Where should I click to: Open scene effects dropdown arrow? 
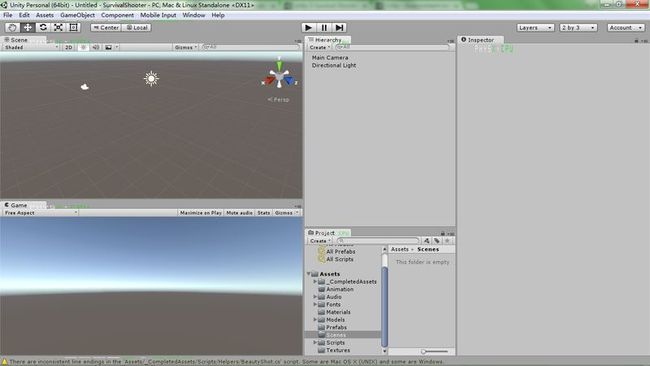click(x=117, y=47)
